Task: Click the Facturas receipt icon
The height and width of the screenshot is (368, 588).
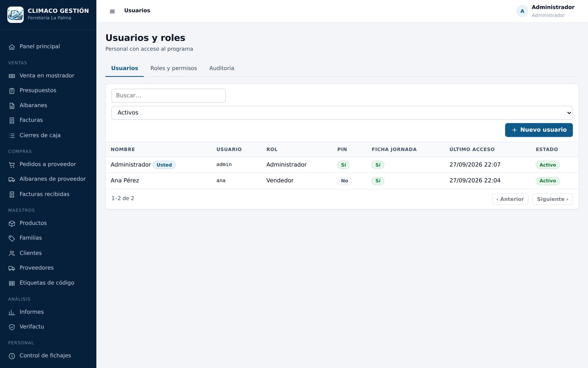Action: 12,120
